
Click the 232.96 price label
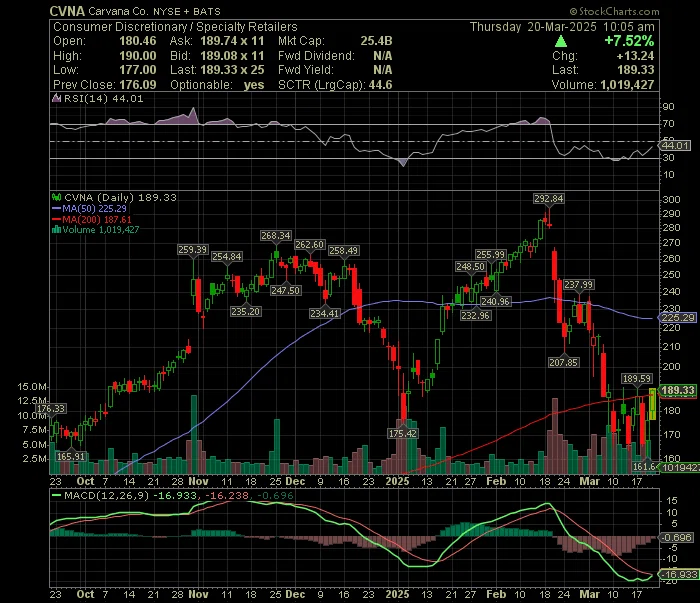(x=475, y=316)
